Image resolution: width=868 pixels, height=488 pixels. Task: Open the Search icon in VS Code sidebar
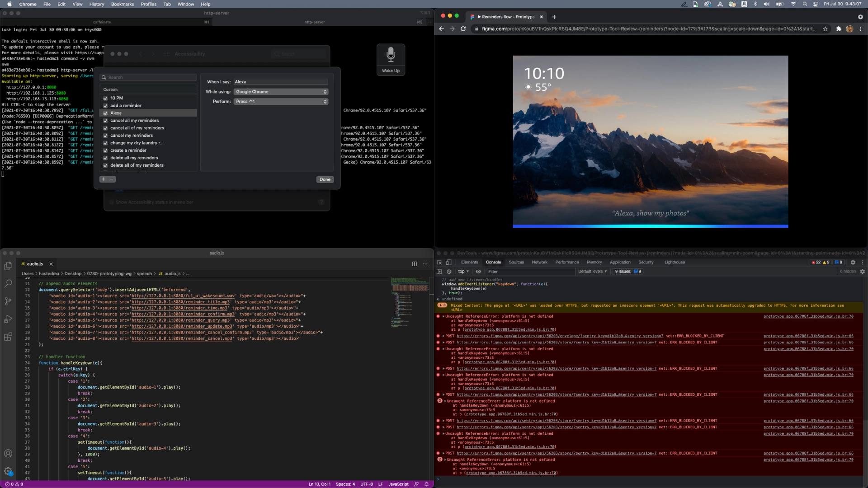pyautogui.click(x=8, y=284)
